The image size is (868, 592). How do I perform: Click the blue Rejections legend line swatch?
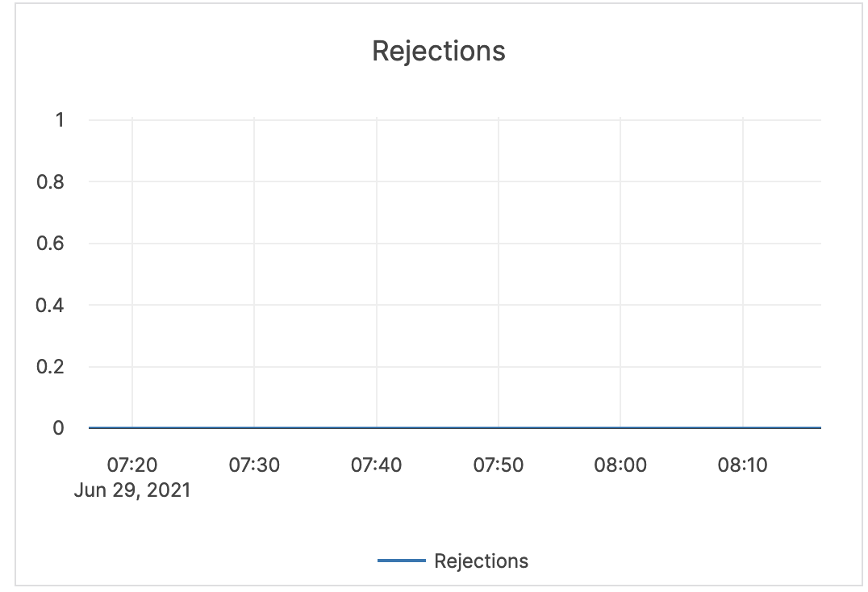401,561
